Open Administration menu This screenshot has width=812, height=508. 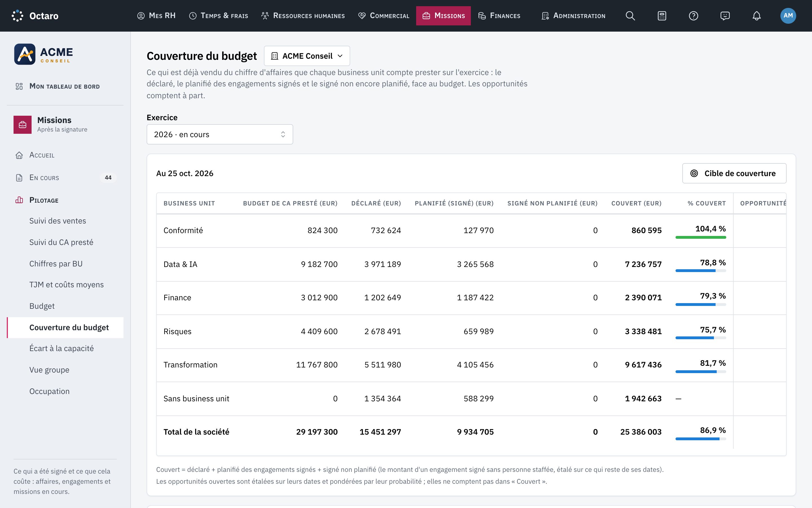[573, 16]
